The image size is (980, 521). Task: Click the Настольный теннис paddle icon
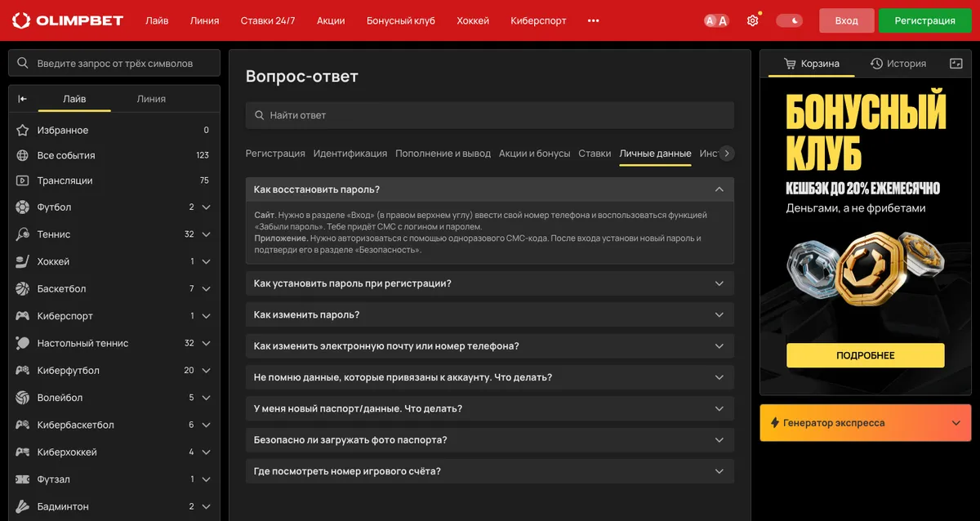pos(23,343)
